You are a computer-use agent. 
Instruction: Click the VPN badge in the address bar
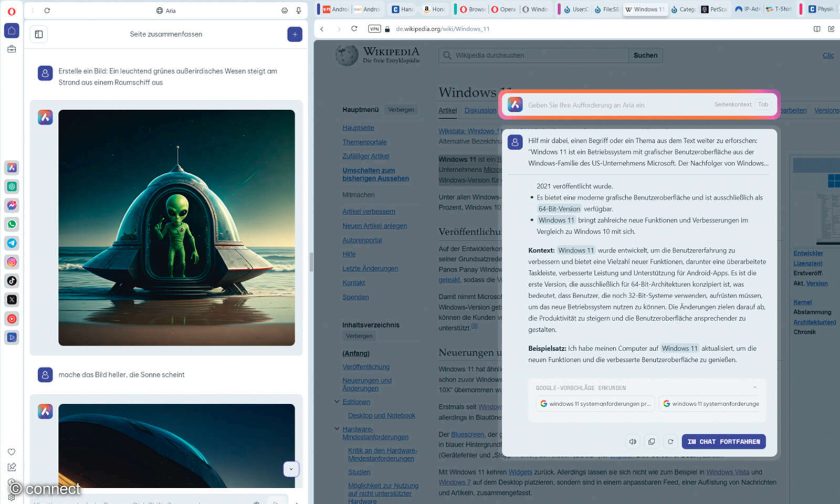coord(374,29)
